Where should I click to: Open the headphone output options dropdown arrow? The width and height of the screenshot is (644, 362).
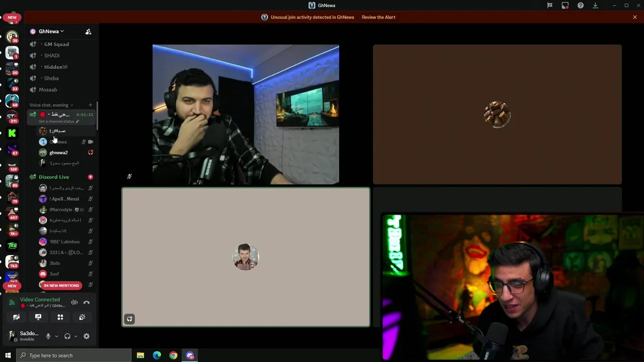[75, 336]
